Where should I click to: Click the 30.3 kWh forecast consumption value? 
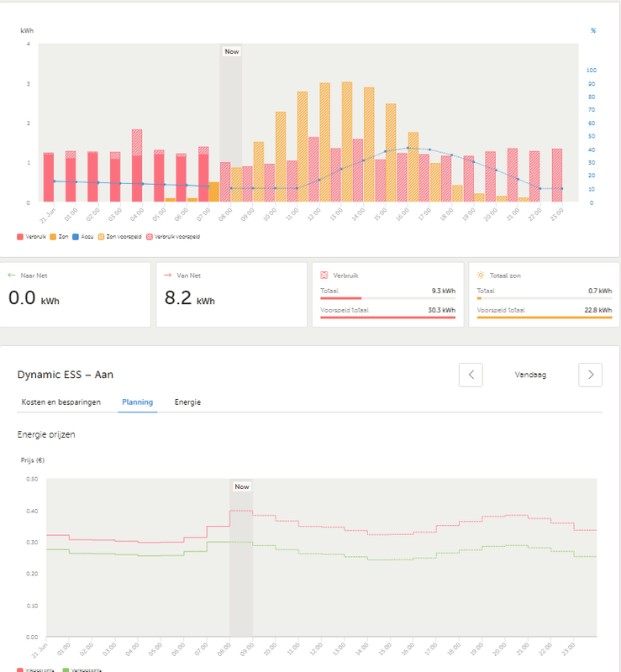pyautogui.click(x=442, y=310)
